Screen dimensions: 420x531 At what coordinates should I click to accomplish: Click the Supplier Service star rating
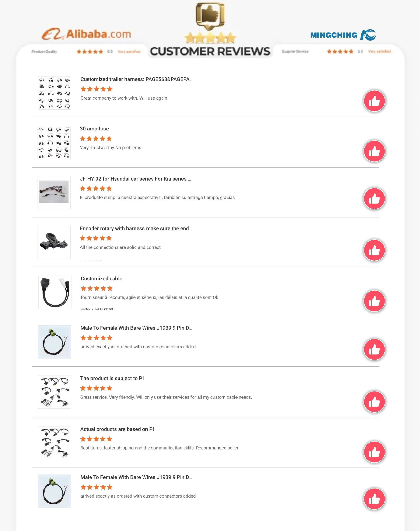pyautogui.click(x=340, y=51)
